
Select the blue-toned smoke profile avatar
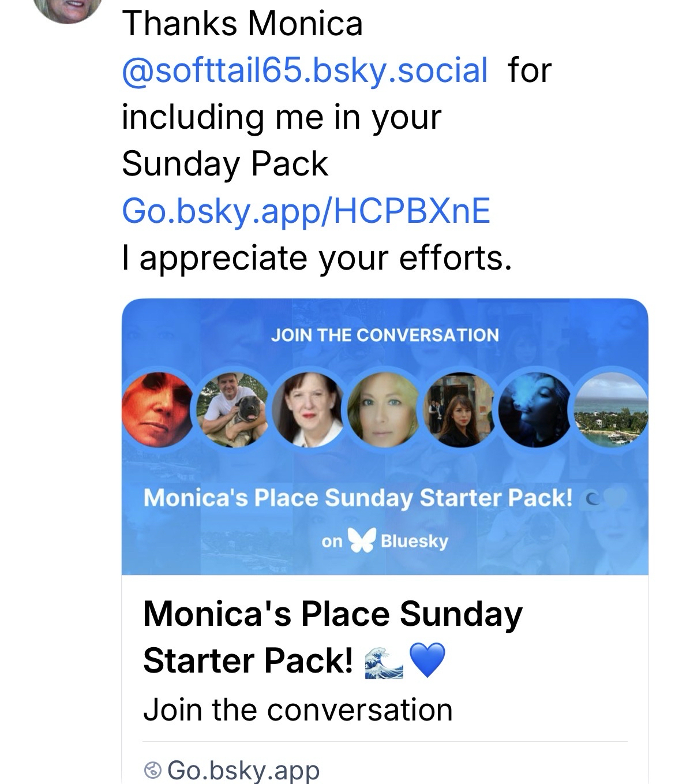pos(535,409)
